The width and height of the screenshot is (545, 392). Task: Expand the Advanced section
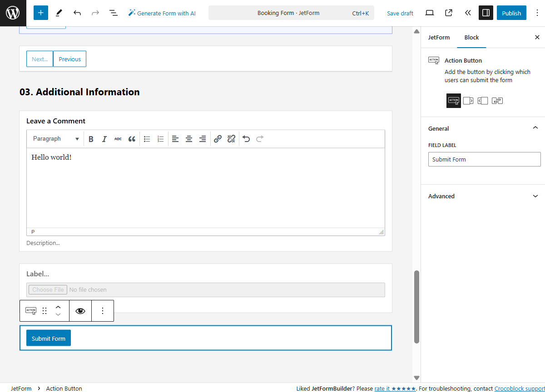click(484, 196)
